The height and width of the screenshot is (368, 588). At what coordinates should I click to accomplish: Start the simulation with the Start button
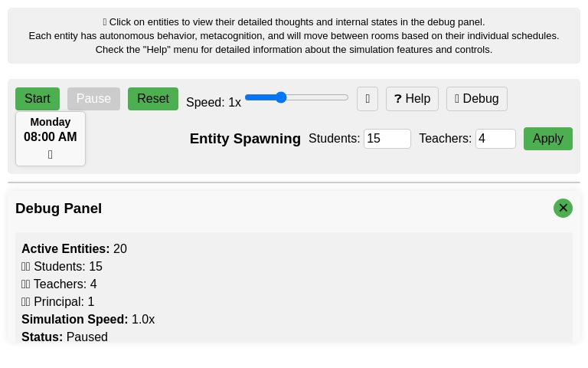pyautogui.click(x=37, y=99)
